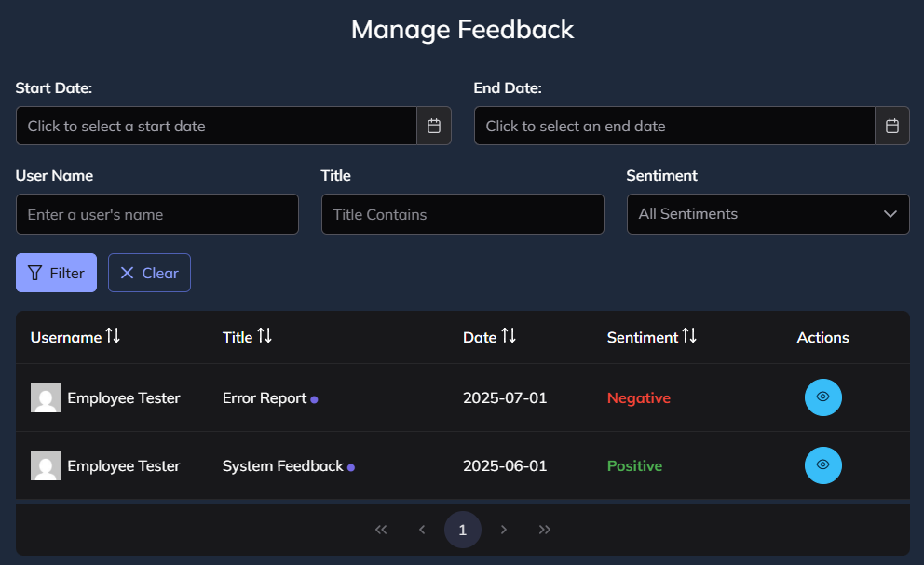Screen dimensions: 924x565
Task: Expand the All Sentiments dropdown
Action: point(768,214)
